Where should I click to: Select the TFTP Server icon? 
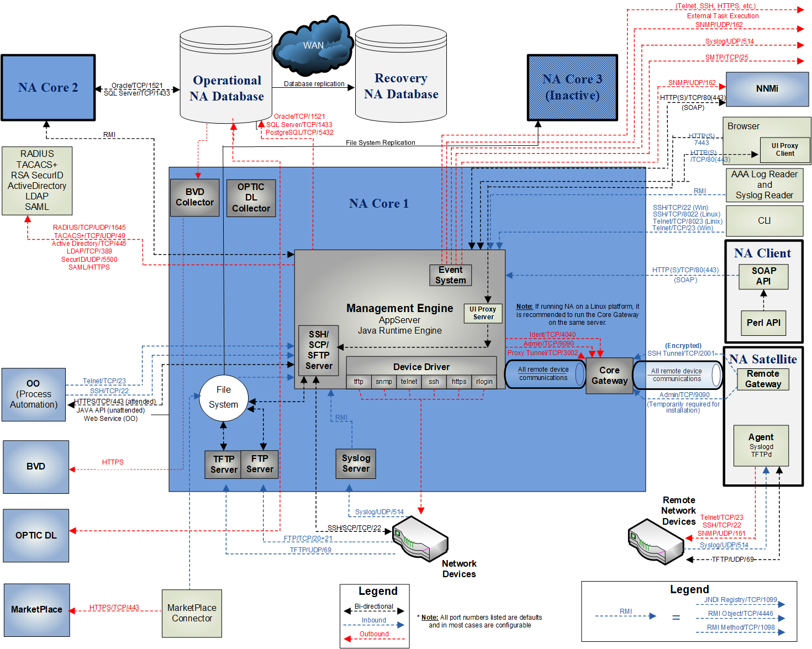[223, 464]
